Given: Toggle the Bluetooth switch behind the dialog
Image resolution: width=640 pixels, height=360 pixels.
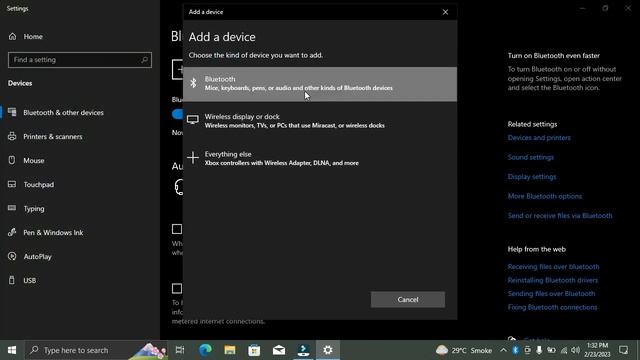Looking at the screenshot, I should pos(178,114).
